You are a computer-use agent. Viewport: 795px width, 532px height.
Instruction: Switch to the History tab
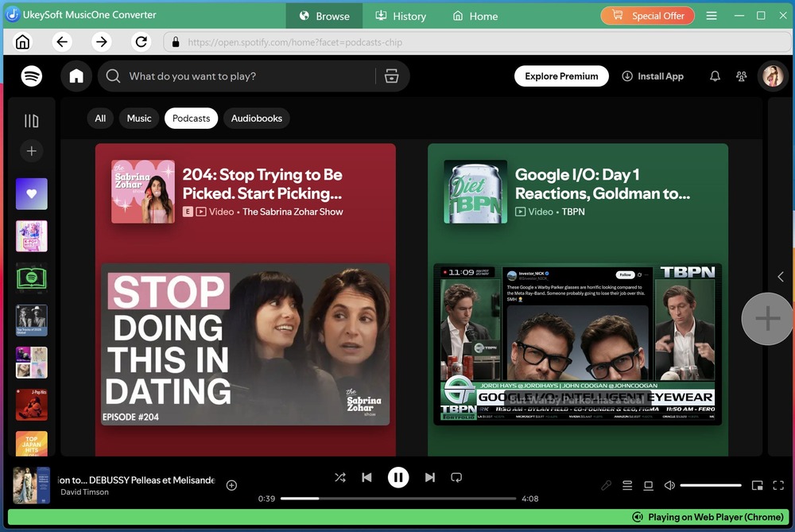click(x=401, y=16)
